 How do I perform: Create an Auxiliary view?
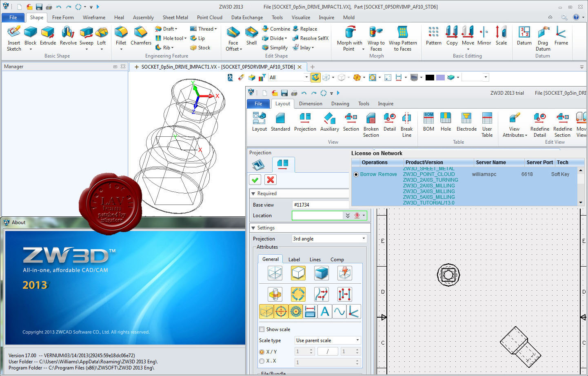[330, 122]
